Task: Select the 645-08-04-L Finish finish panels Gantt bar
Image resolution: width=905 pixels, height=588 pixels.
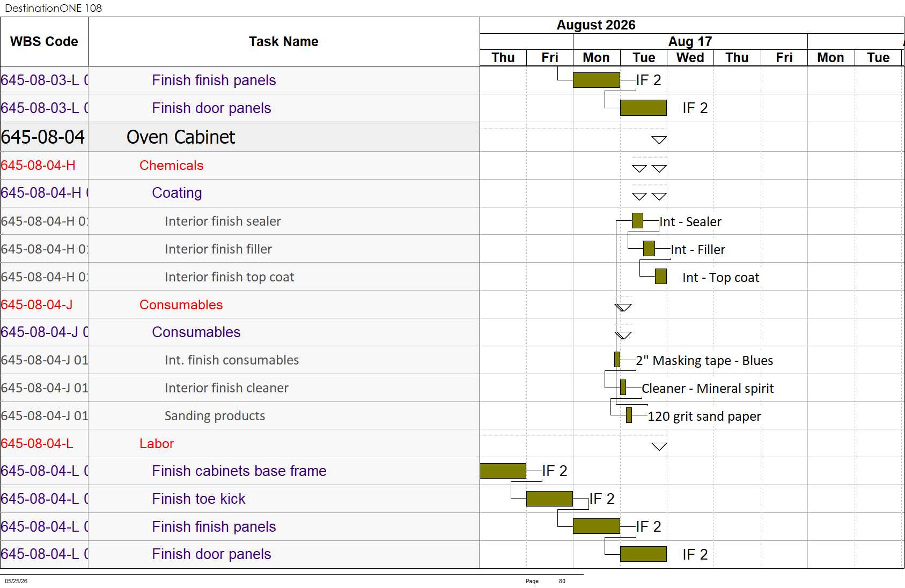Action: (597, 526)
